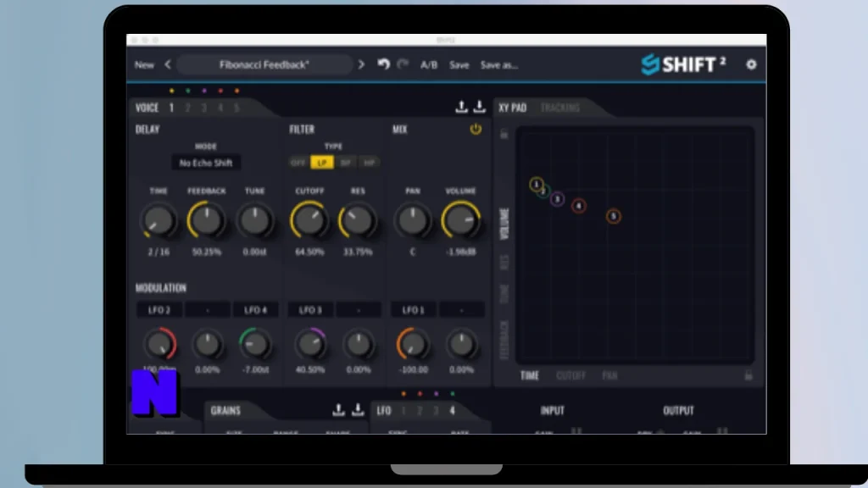
Task: Click the 64.50% cutoff value
Action: click(x=309, y=252)
